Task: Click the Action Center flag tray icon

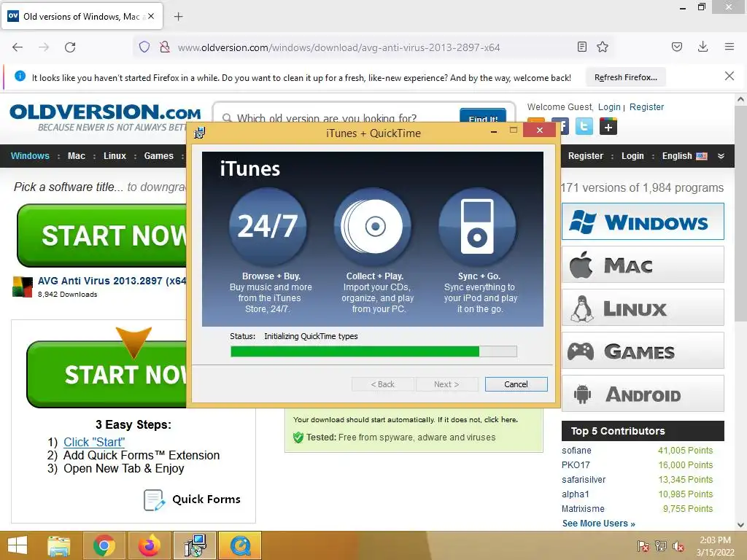Action: coord(643,546)
